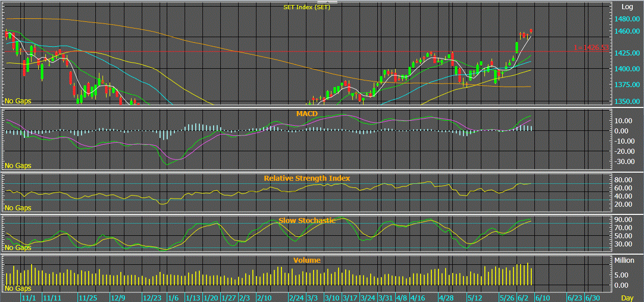Image resolution: width=644 pixels, height=302 pixels.
Task: Click the 1/20 date label
Action: coord(211,297)
